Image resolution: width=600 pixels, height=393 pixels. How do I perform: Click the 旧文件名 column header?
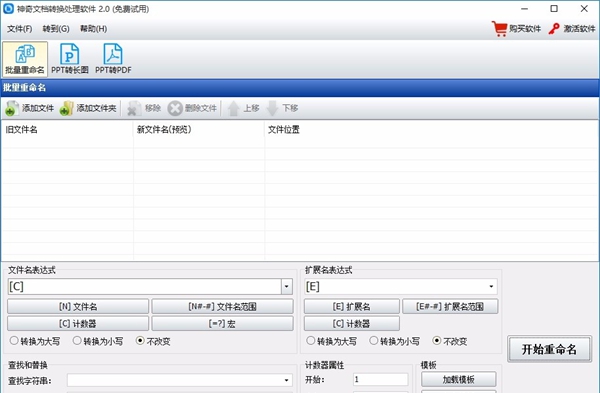67,130
